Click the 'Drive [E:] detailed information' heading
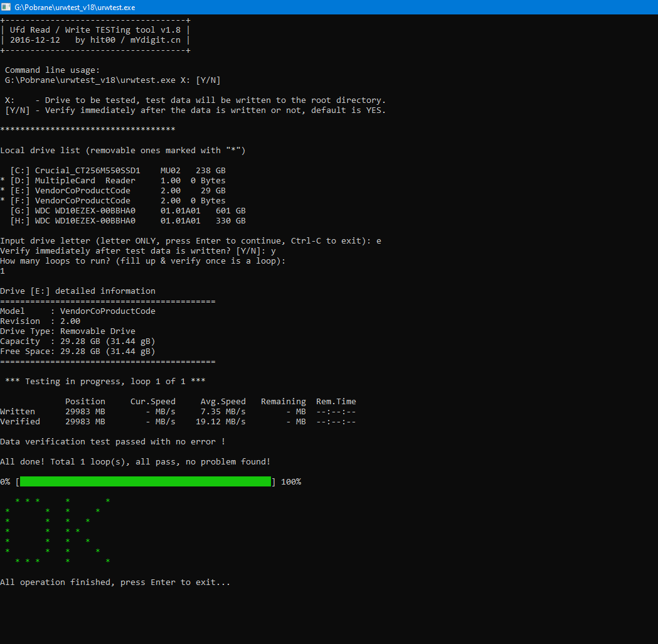The width and height of the screenshot is (658, 644). 78,291
